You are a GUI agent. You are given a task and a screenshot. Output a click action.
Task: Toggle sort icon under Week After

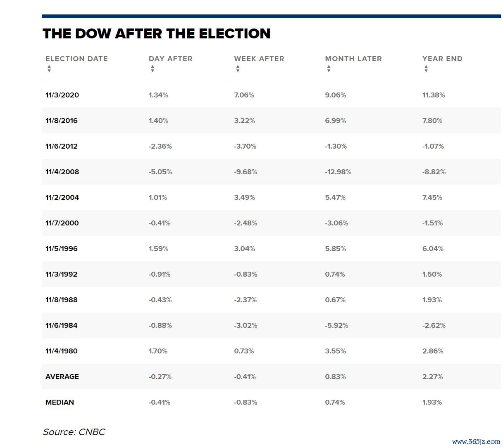coord(238,69)
